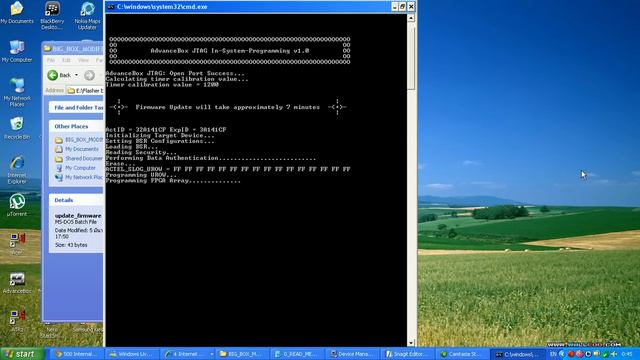Launch Internet Explorer desktop icon
Image resolution: width=640 pixels, height=360 pixels.
click(x=17, y=169)
